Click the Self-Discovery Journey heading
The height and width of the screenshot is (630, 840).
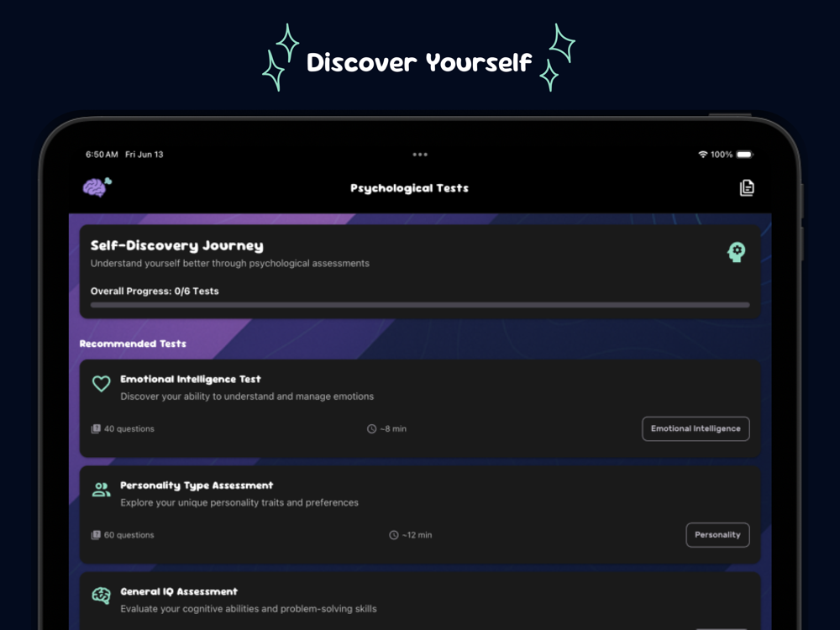tap(176, 246)
